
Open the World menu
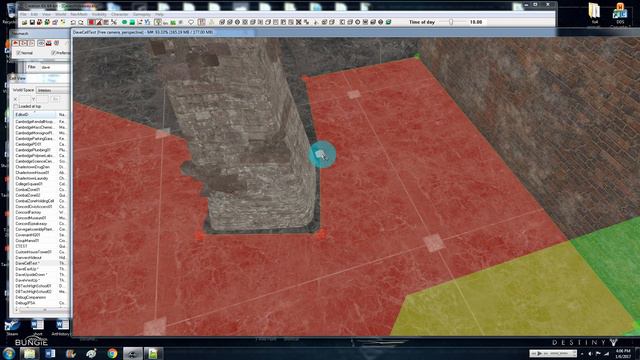pos(60,14)
